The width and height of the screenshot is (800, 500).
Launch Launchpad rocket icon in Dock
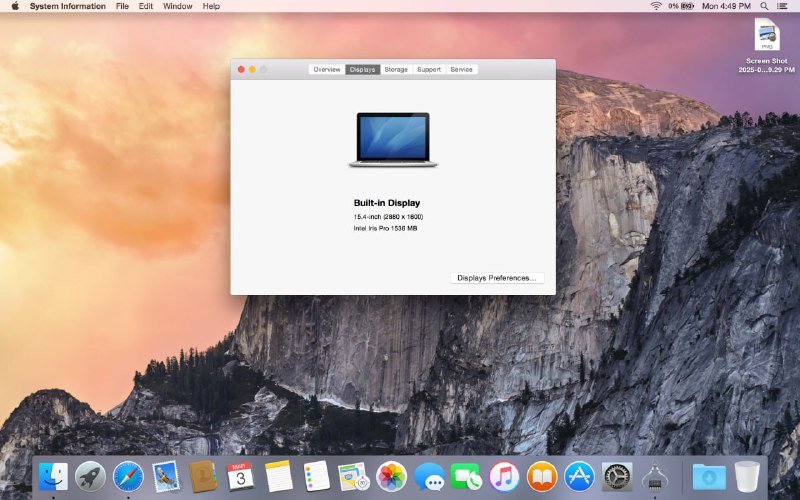pyautogui.click(x=90, y=477)
